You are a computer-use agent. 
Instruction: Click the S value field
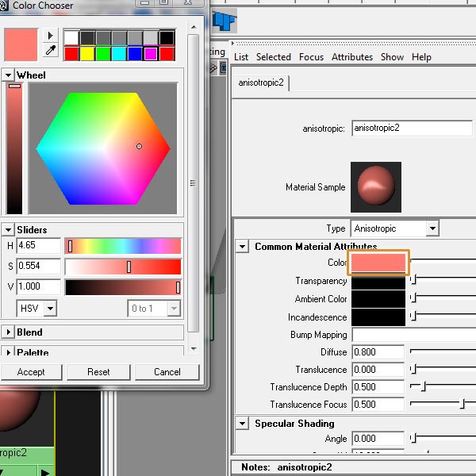39,267
